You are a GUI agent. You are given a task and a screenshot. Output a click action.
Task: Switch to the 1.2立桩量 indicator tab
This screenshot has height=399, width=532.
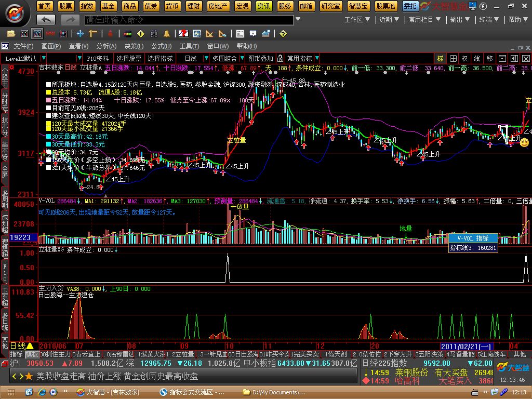tap(180, 354)
